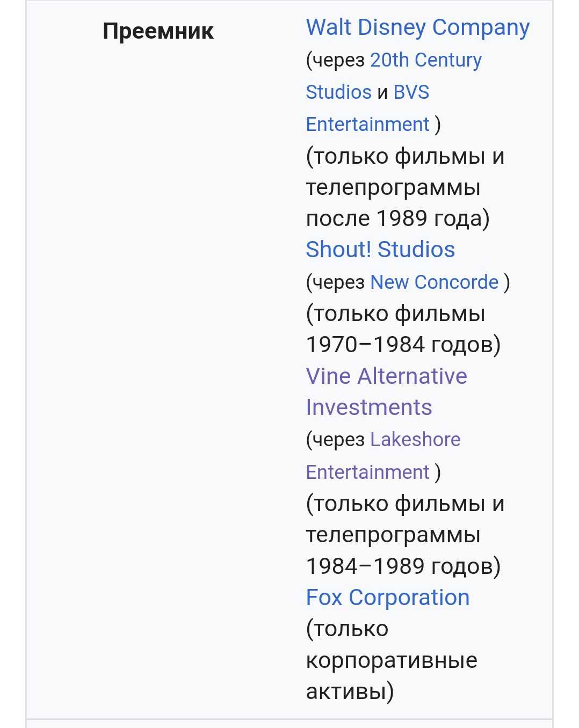The width and height of the screenshot is (579, 728).
Task: Click '(только фильмы' below New Concorde
Action: 395,314
